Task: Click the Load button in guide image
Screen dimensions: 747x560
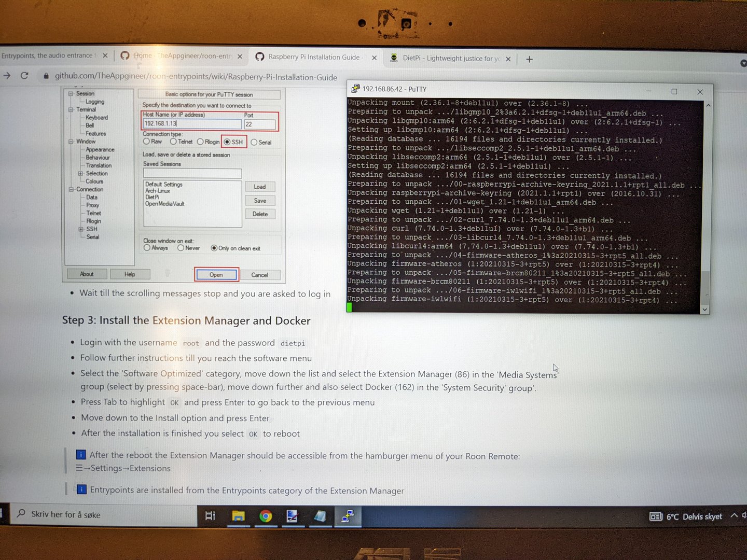Action: [x=260, y=187]
